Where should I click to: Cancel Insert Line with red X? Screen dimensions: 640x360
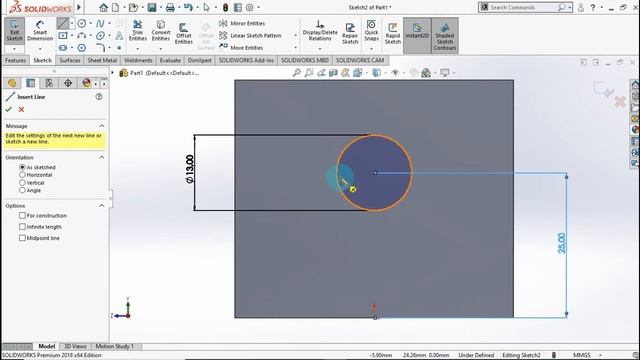click(21, 109)
